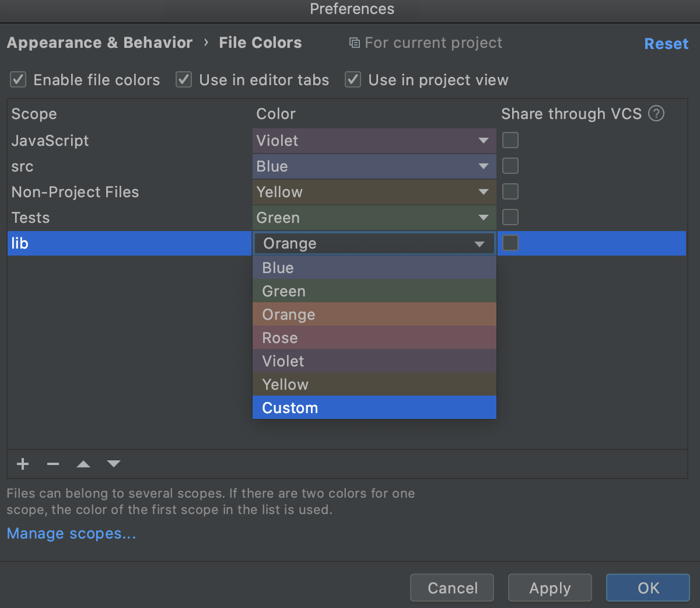700x608 pixels.
Task: Choose Blue in the color list
Action: 374,268
